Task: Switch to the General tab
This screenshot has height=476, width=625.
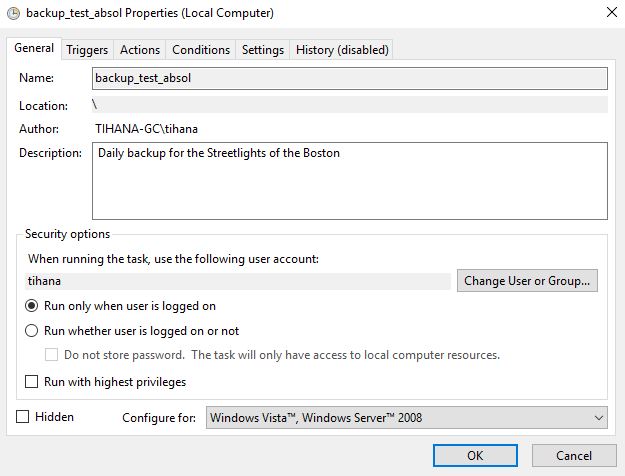Action: (34, 48)
